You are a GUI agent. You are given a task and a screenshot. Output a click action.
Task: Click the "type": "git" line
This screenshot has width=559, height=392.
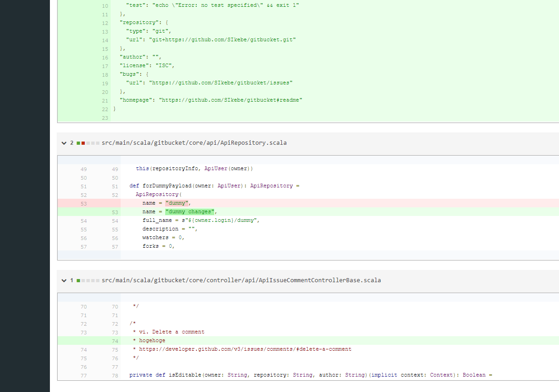(x=149, y=31)
